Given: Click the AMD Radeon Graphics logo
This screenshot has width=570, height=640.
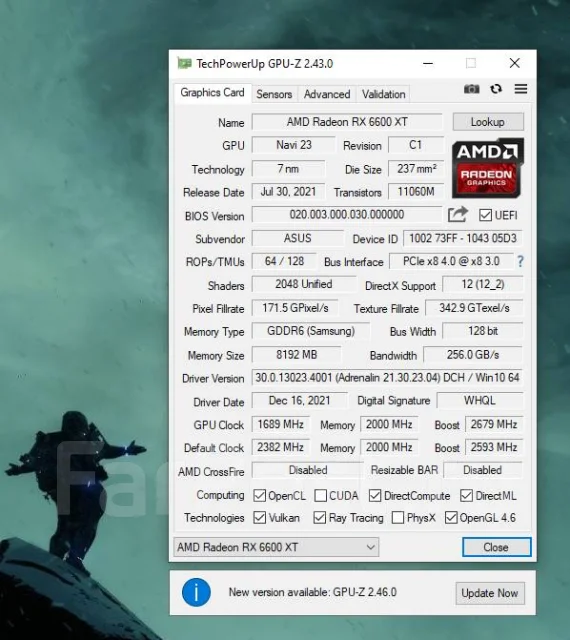Looking at the screenshot, I should 488,168.
